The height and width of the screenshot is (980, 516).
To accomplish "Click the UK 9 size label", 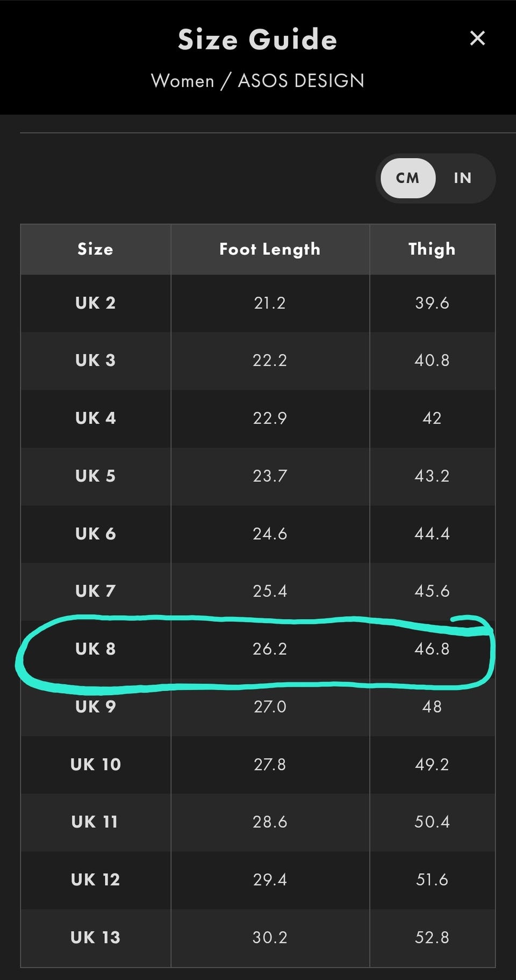I will [x=96, y=707].
